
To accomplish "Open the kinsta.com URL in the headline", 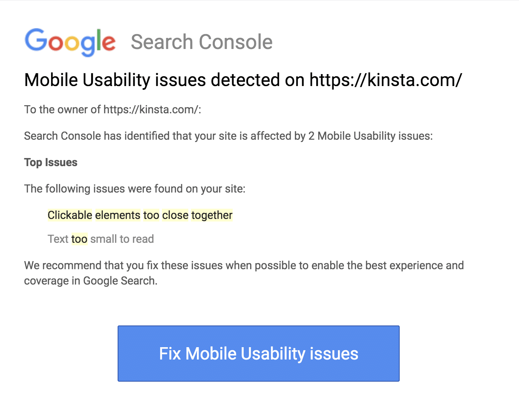I will pyautogui.click(x=385, y=80).
